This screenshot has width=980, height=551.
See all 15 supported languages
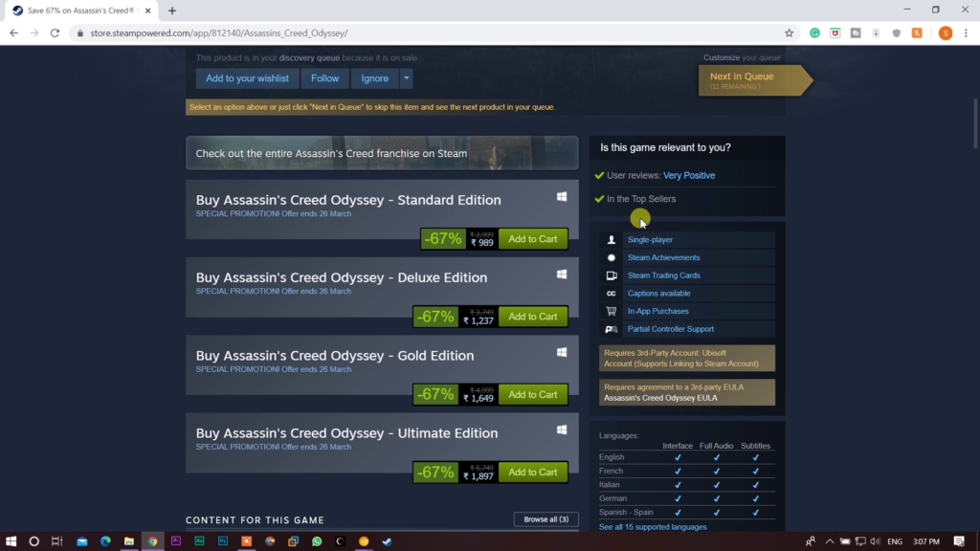653,527
